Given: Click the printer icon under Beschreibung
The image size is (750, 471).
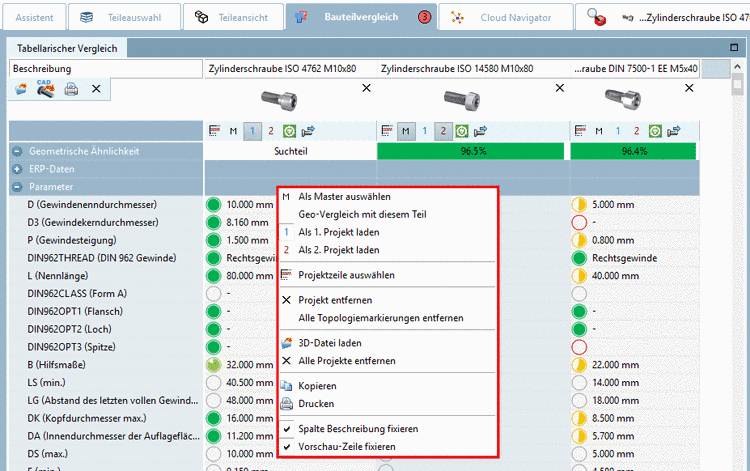Looking at the screenshot, I should pos(71,89).
